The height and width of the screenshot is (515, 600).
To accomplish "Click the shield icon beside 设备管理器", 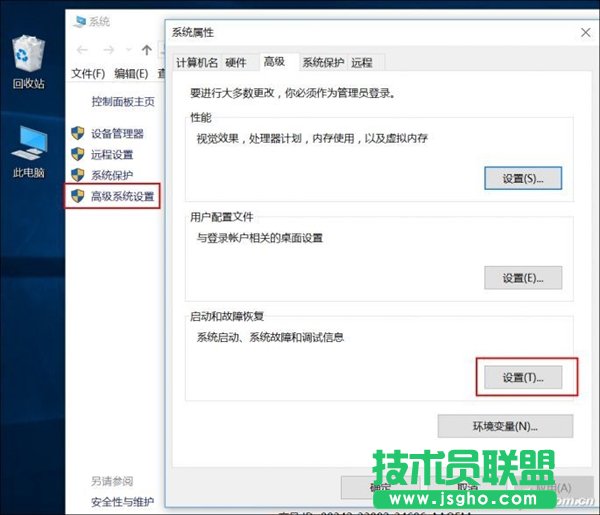I will [x=78, y=133].
